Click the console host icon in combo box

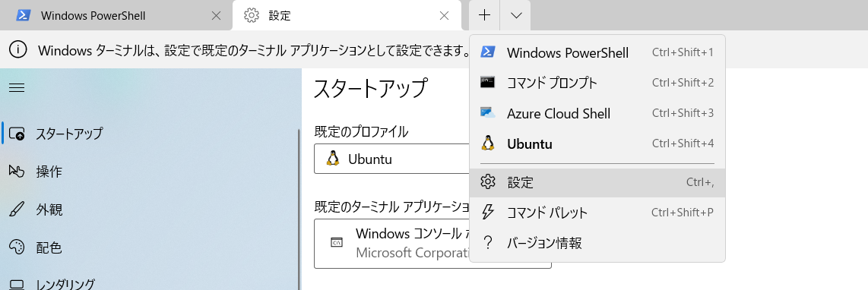[x=336, y=242]
